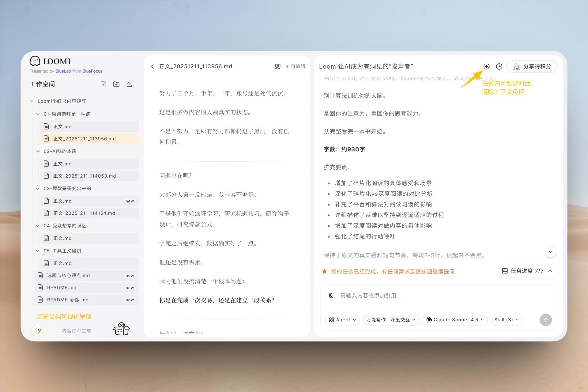Collapse the 任务进度 7/7 progress panel
Image resolution: width=588 pixels, height=392 pixels.
[550, 271]
